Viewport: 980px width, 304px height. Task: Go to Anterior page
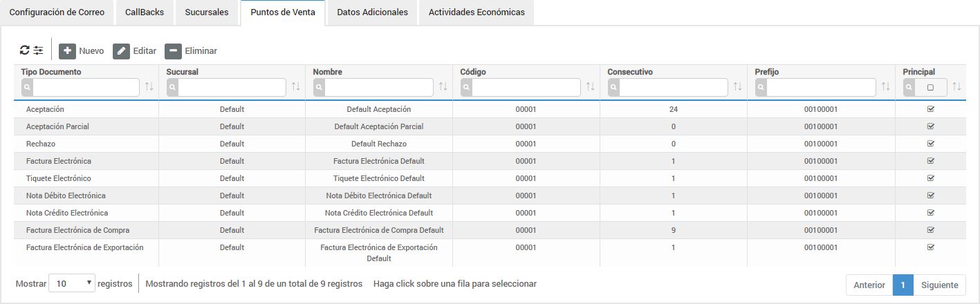point(869,285)
